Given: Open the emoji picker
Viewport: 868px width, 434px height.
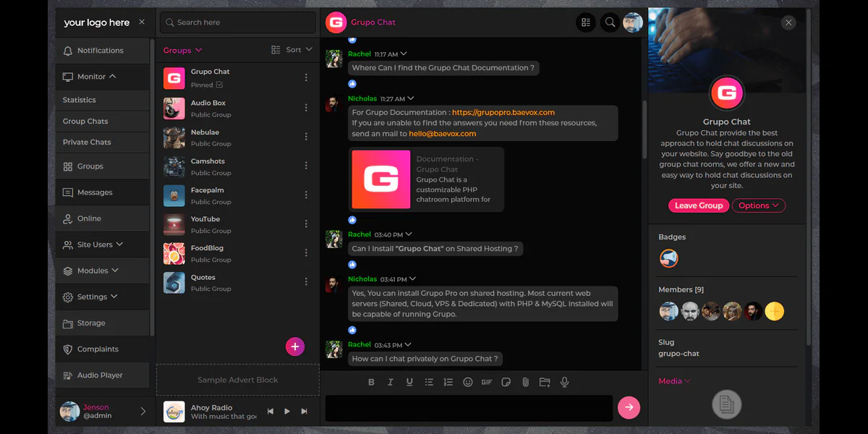Looking at the screenshot, I should coord(468,382).
